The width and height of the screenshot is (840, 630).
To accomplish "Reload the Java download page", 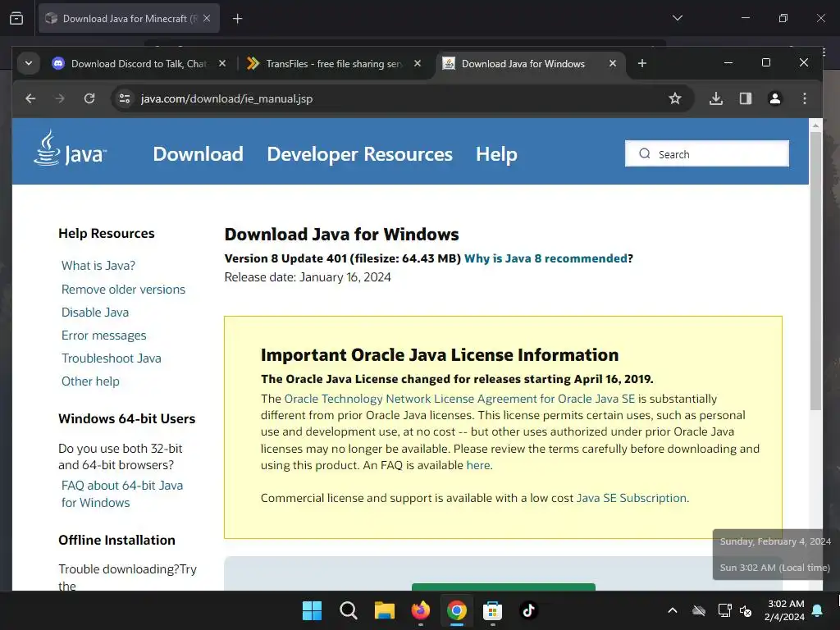I will pyautogui.click(x=89, y=98).
